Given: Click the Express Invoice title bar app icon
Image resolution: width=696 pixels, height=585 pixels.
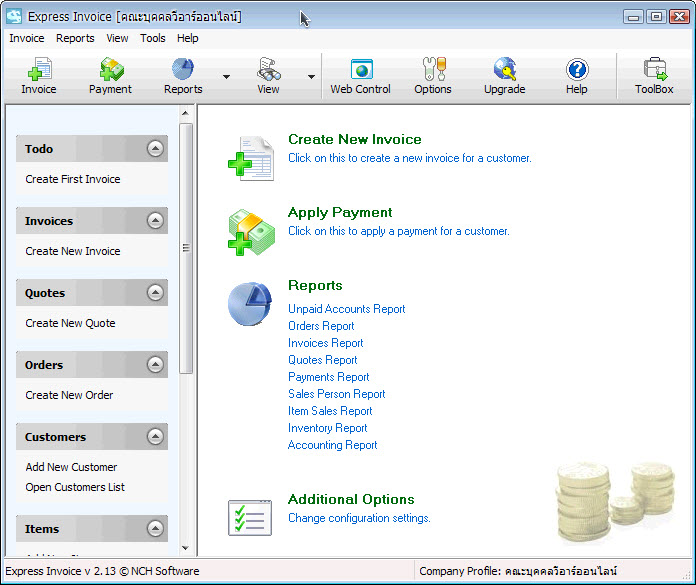Looking at the screenshot, I should 14,16.
